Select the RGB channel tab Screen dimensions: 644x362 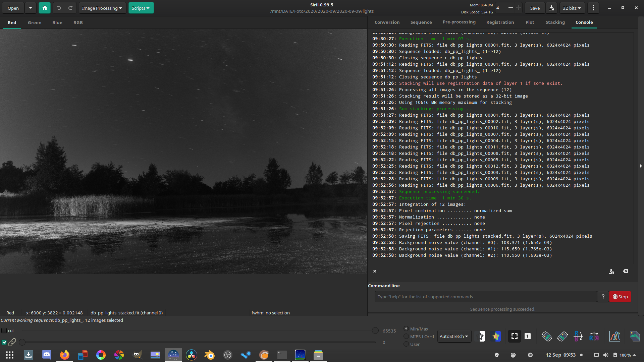[78, 23]
